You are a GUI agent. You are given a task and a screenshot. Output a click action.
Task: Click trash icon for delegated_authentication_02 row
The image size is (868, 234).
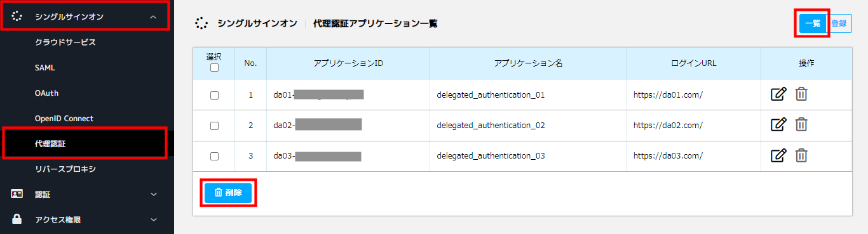(x=802, y=125)
